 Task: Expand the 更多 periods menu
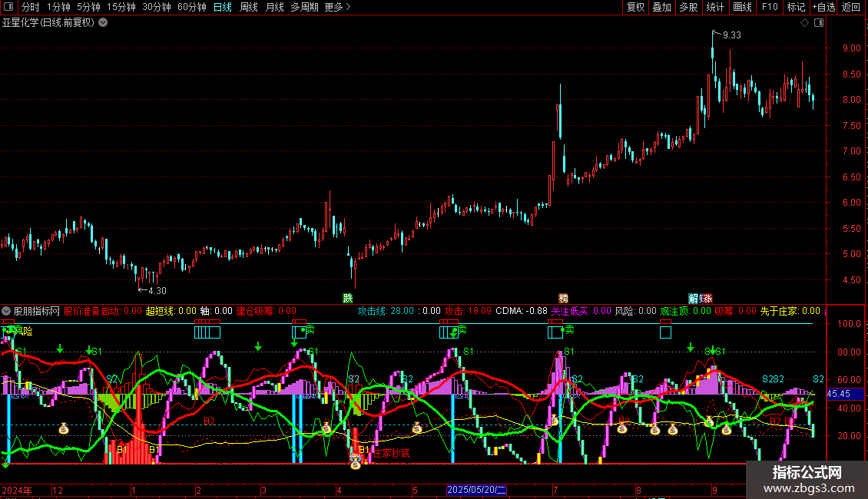tap(338, 7)
